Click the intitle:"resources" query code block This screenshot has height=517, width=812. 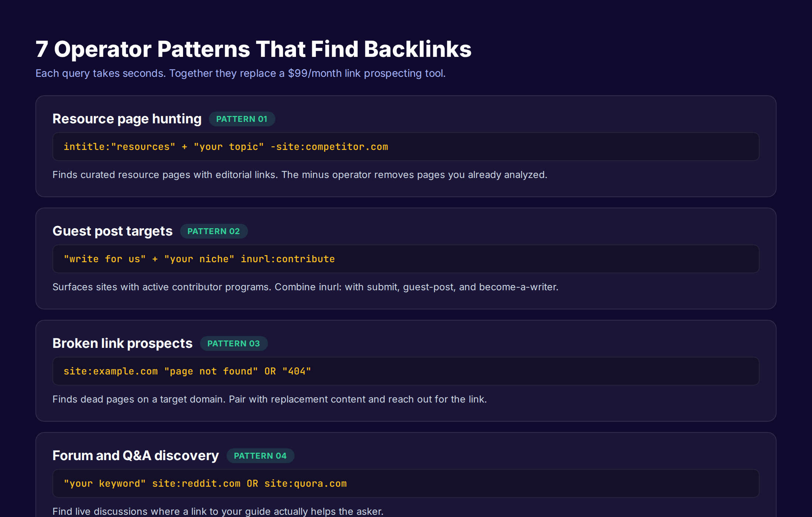[x=406, y=147]
